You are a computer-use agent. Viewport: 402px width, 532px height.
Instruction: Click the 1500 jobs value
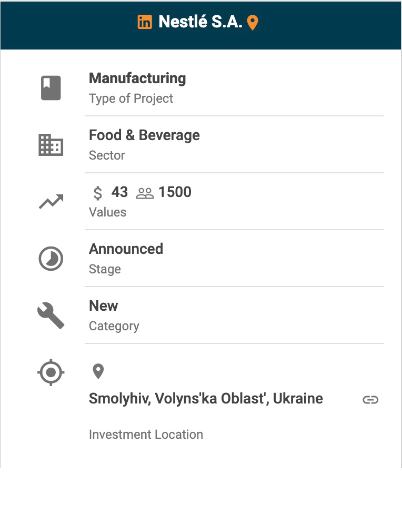(x=175, y=192)
